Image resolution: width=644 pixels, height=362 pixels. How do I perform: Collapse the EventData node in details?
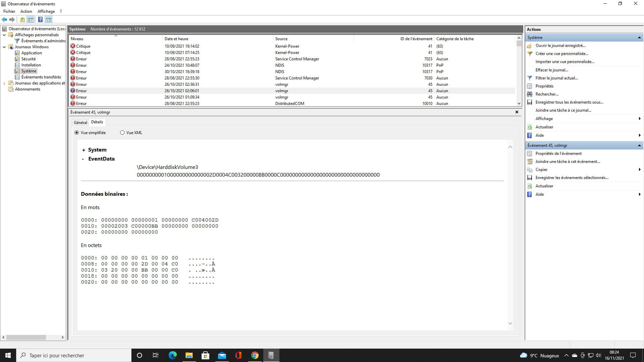pos(83,159)
